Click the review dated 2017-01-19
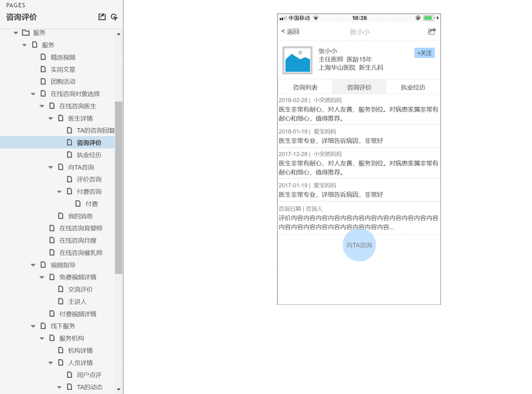The height and width of the screenshot is (394, 532). [359, 190]
